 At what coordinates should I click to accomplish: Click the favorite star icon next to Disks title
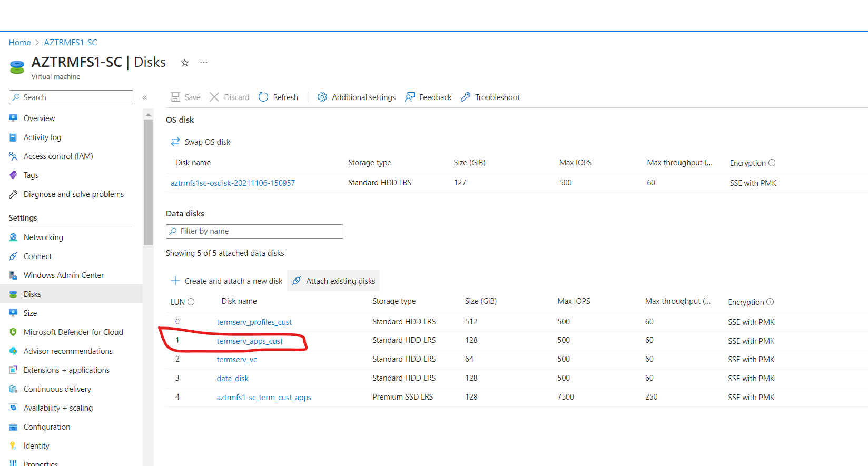coord(185,63)
